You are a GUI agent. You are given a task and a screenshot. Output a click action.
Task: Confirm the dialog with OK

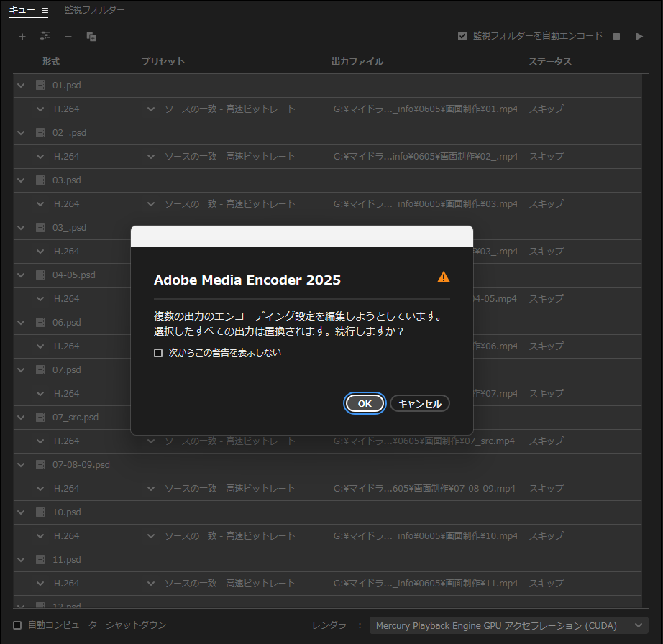coord(365,403)
